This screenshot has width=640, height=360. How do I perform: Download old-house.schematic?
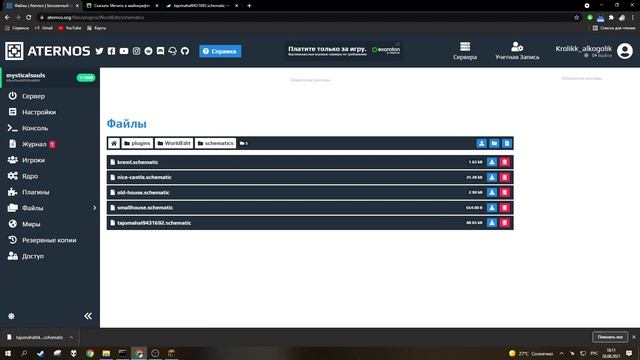[x=492, y=192]
